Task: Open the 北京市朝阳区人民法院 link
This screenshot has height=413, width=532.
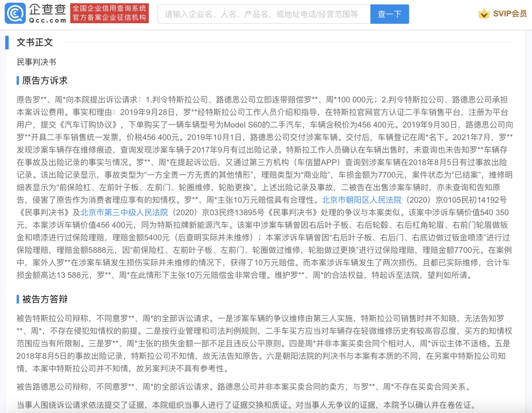Action: (362, 200)
